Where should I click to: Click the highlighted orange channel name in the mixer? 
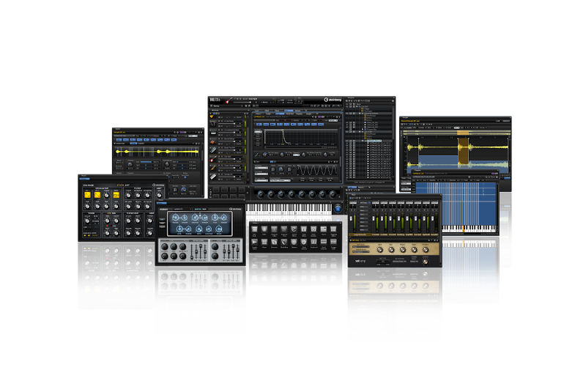[x=360, y=234]
